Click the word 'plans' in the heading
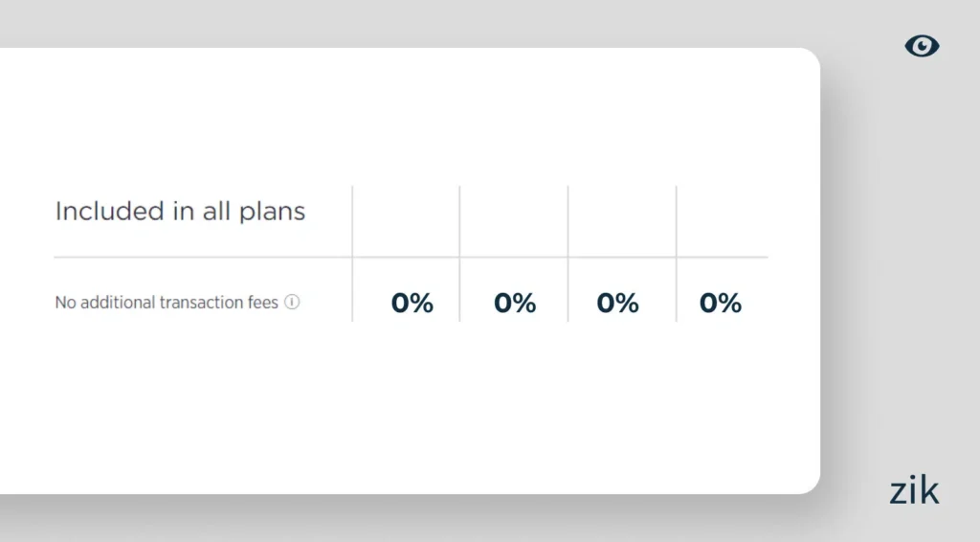Viewport: 980px width, 542px height. pyautogui.click(x=271, y=212)
